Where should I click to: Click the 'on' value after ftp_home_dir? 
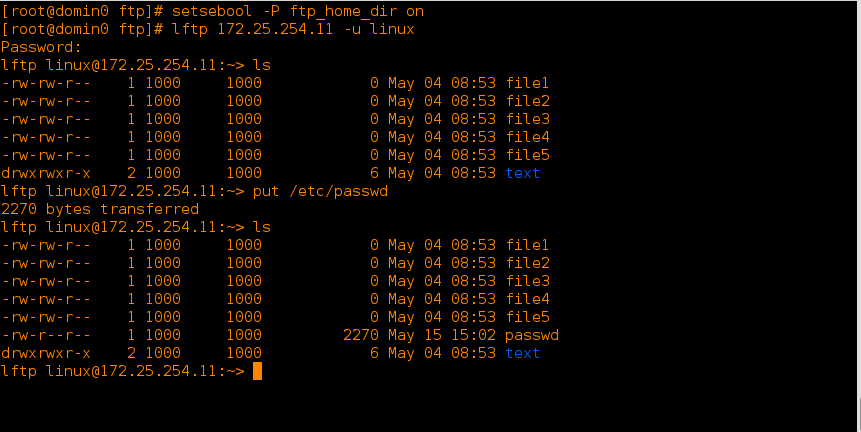tap(415, 12)
